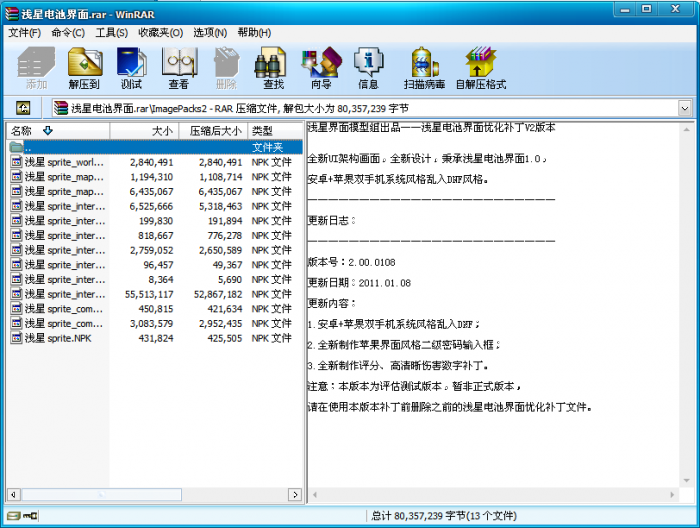The image size is (700, 528).
Task: Select file with size 3,083,579
Action: pyautogui.click(x=155, y=324)
